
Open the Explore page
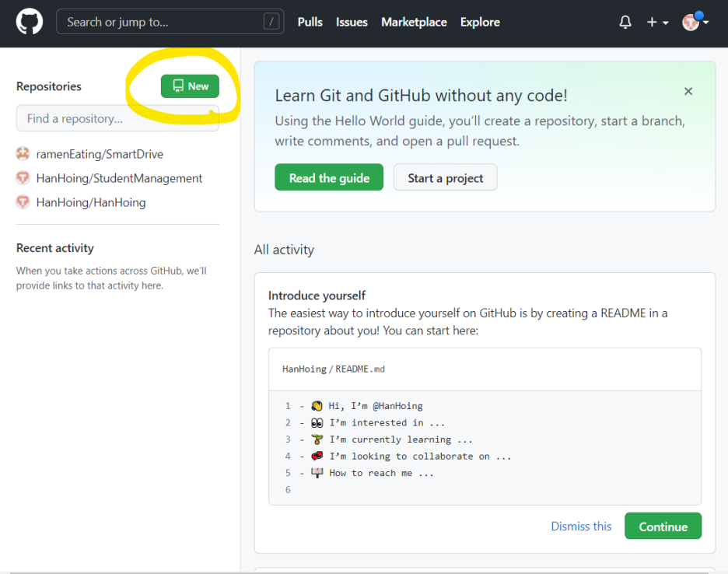tap(480, 22)
